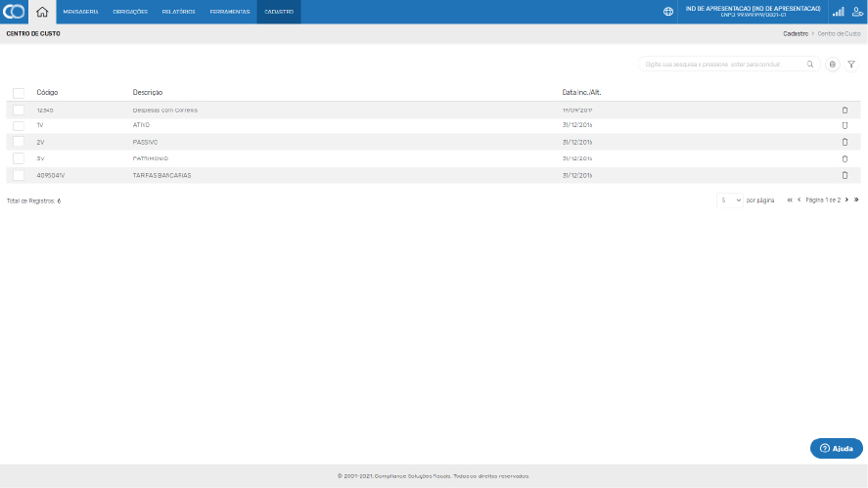Click the magnifier search icon
The width and height of the screenshot is (868, 488).
(x=810, y=65)
